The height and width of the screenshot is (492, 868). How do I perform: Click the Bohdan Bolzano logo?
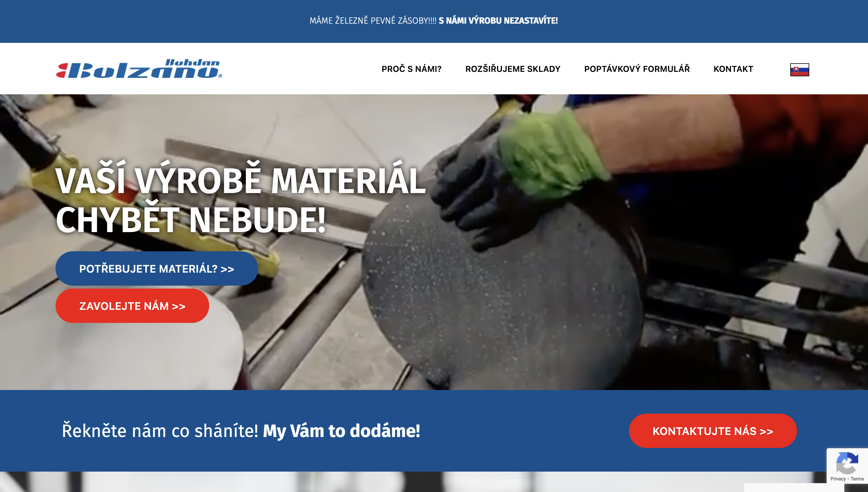139,69
